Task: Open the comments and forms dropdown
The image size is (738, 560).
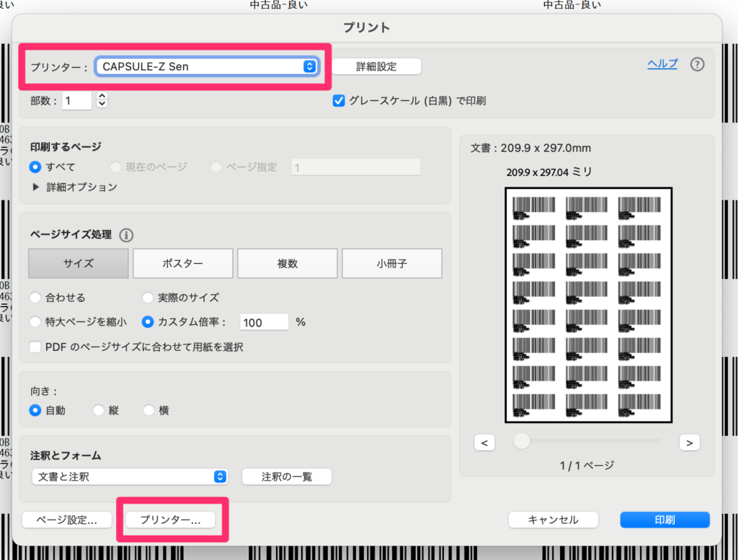Action: tap(130, 476)
